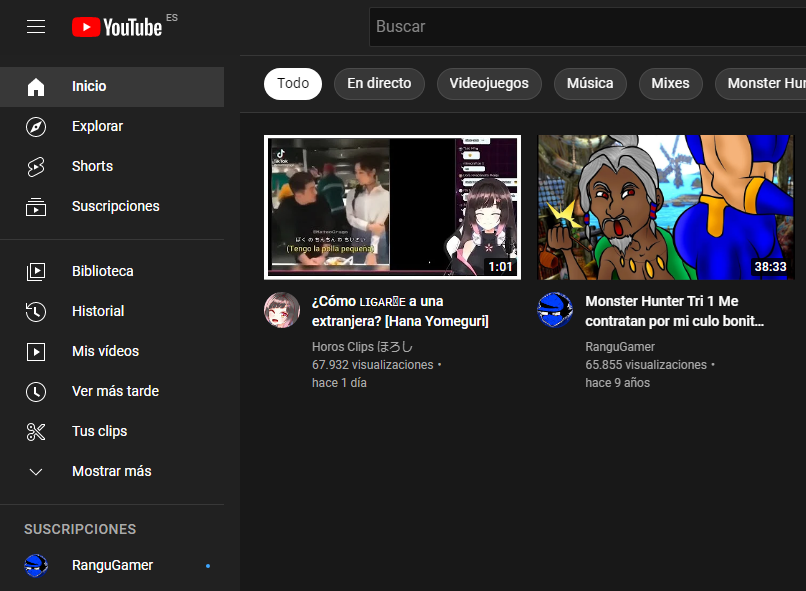Click the Tus clips scissors icon

click(x=36, y=432)
